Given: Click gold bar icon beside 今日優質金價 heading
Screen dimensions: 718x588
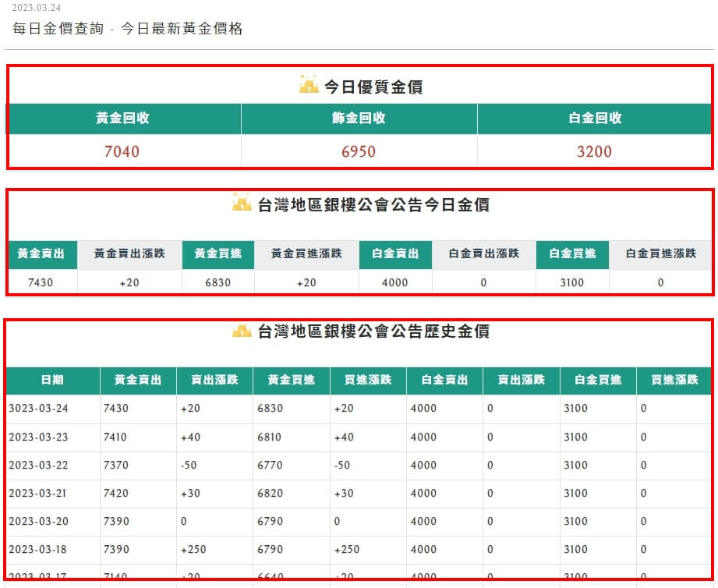Looking at the screenshot, I should [309, 84].
